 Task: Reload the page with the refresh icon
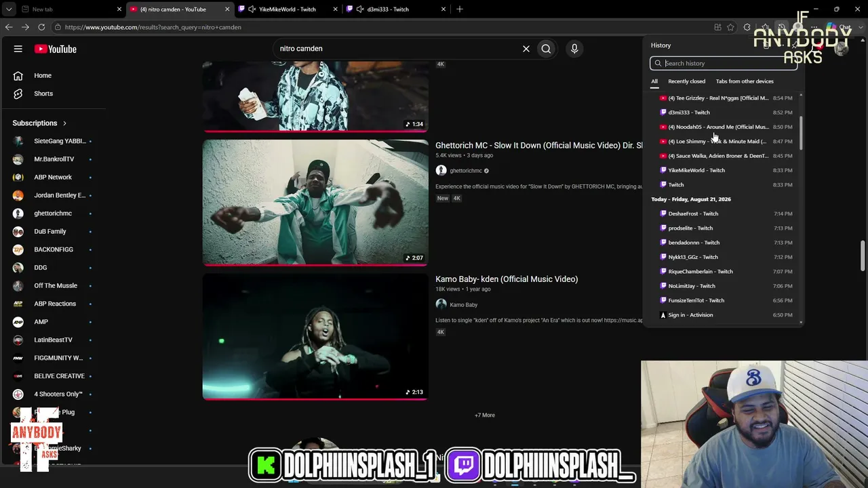point(41,27)
